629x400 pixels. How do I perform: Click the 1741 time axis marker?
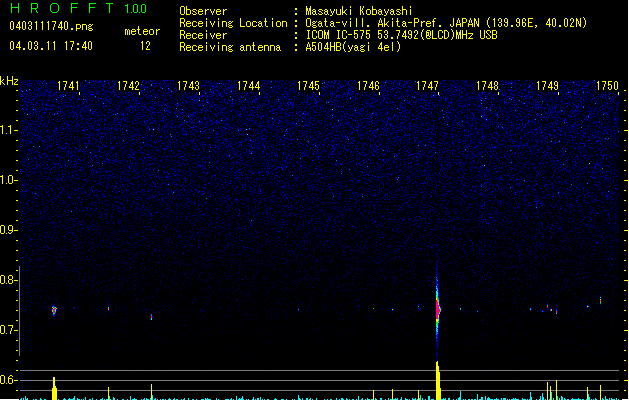[x=68, y=86]
